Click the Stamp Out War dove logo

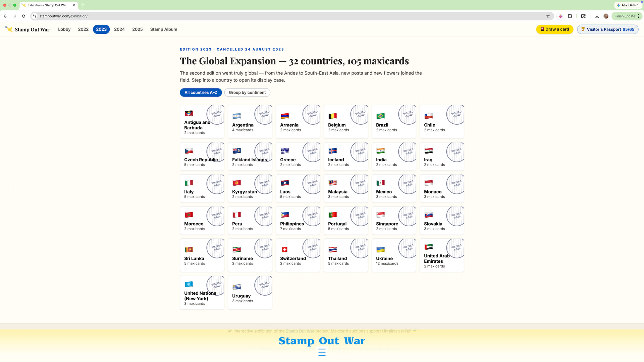click(9, 29)
